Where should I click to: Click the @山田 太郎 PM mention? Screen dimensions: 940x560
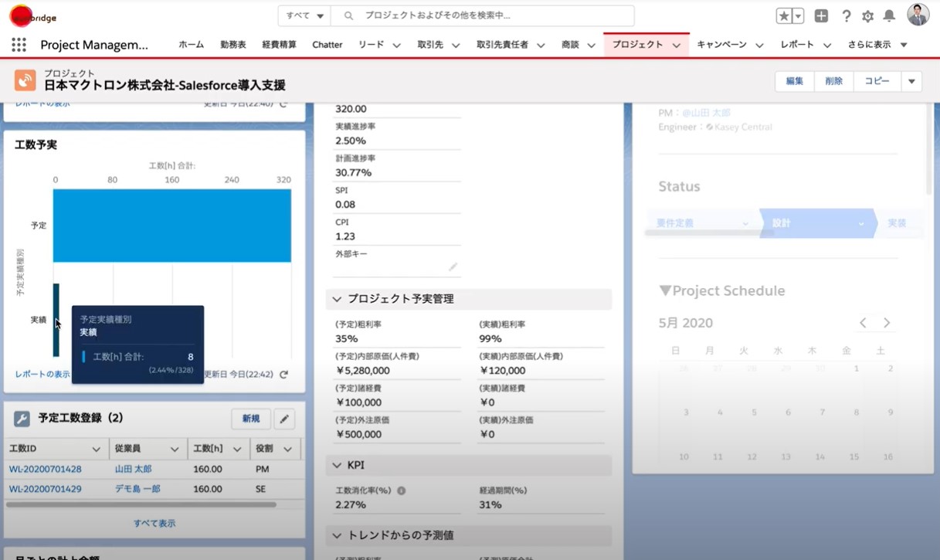point(706,113)
